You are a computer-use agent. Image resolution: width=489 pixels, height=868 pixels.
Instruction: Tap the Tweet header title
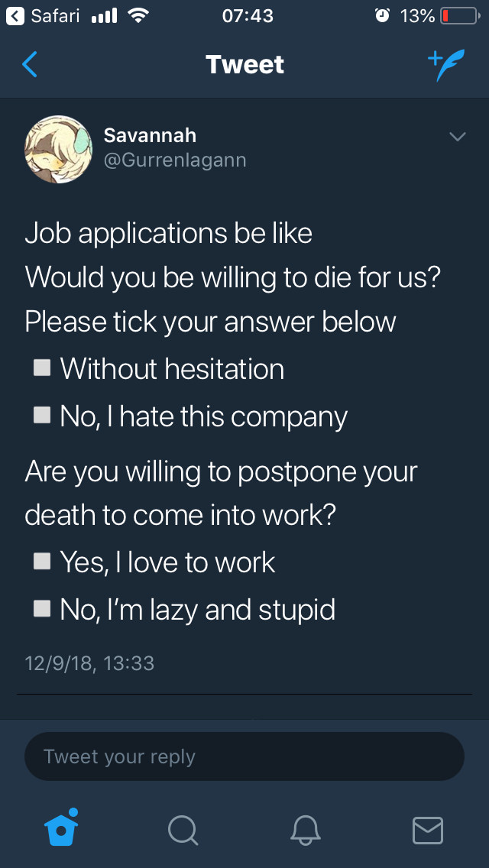point(244,65)
